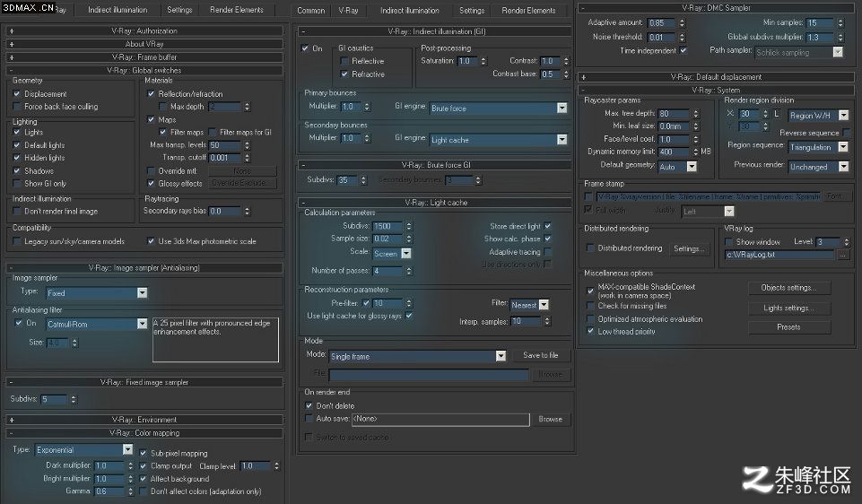Adjust Fixed image sampler Subdivs spinner

(x=74, y=399)
